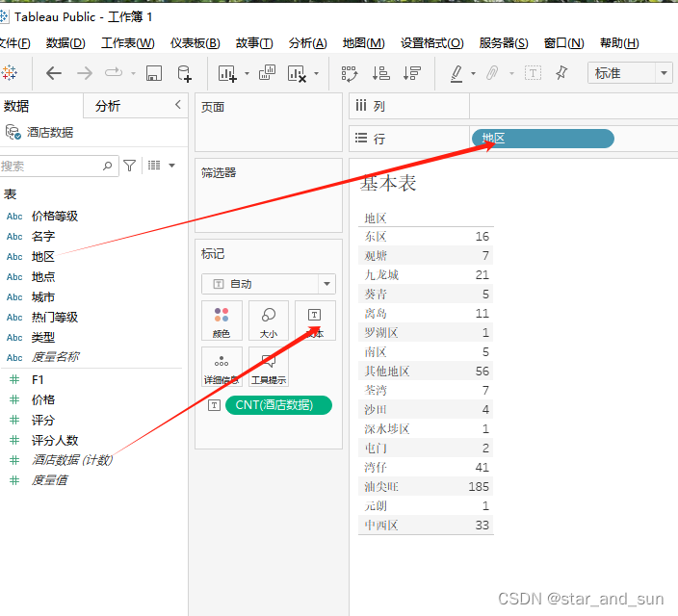Click the 酒店数据 data source icon
The image size is (678, 616).
click(13, 132)
